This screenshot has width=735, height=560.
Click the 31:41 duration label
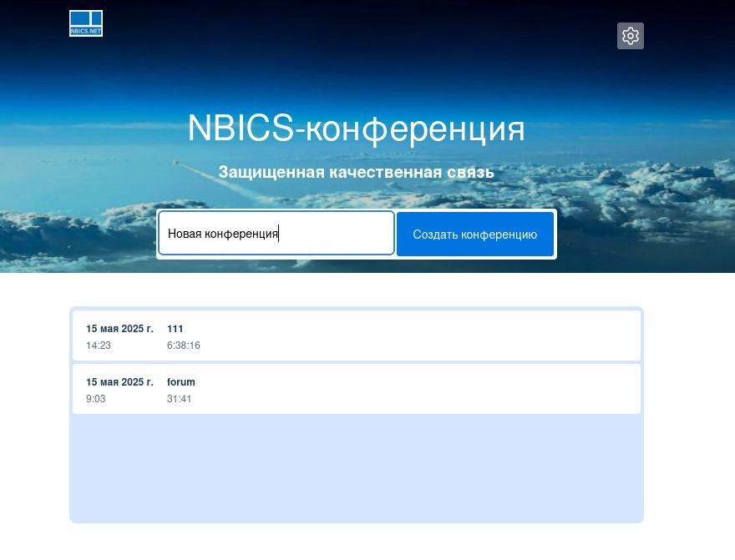point(179,399)
